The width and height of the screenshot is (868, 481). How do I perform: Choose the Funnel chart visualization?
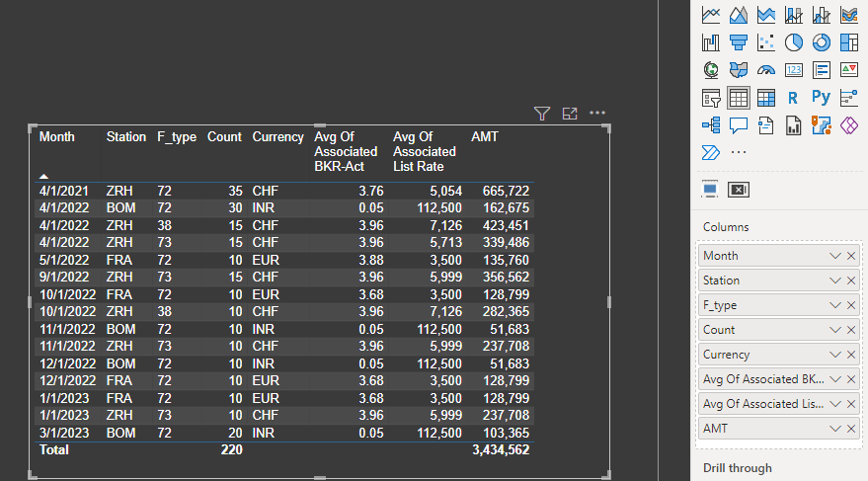738,42
